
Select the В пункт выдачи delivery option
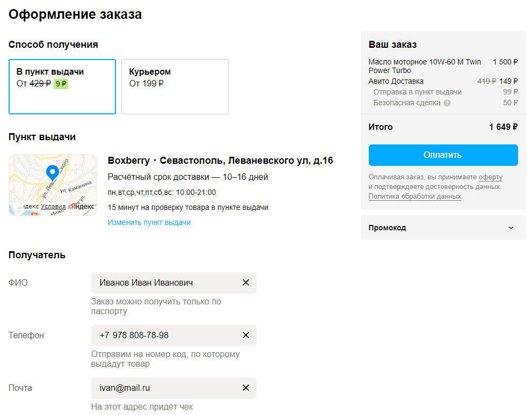tap(62, 86)
